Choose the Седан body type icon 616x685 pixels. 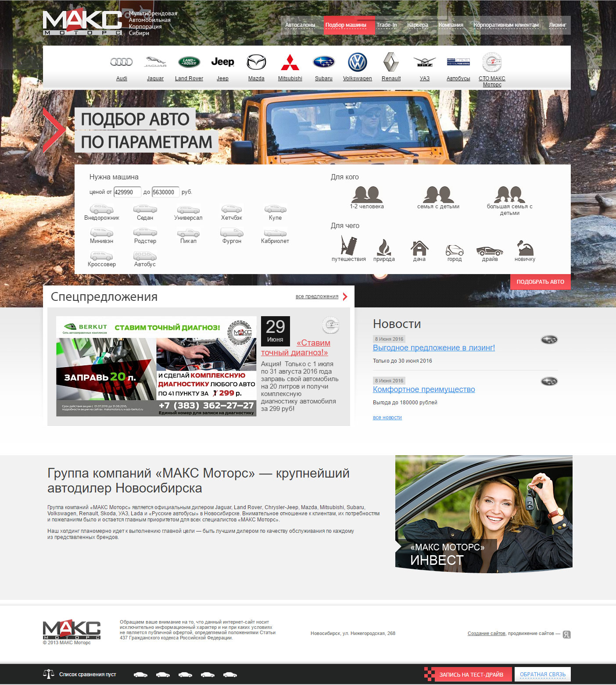tap(145, 209)
